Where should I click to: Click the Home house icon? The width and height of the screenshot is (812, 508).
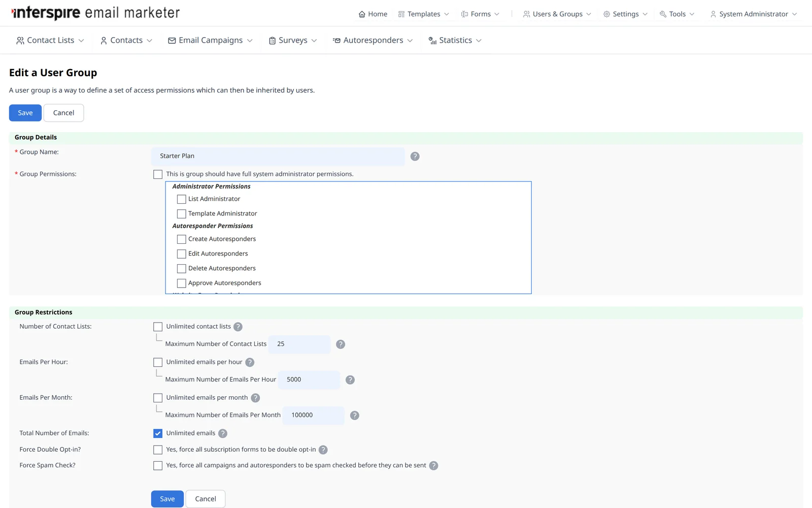coord(362,14)
